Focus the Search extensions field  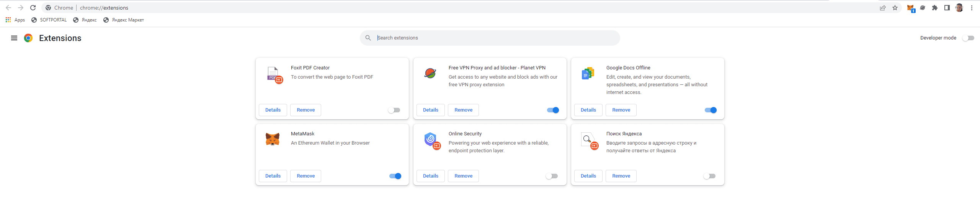pyautogui.click(x=494, y=38)
